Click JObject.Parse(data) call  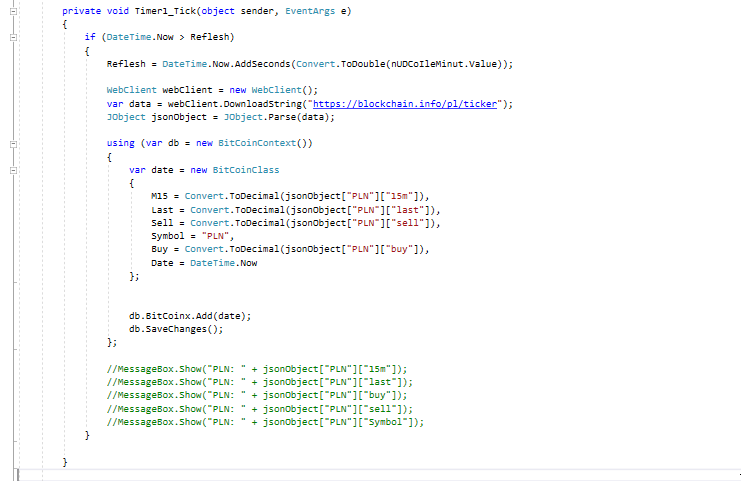pyautogui.click(x=279, y=117)
